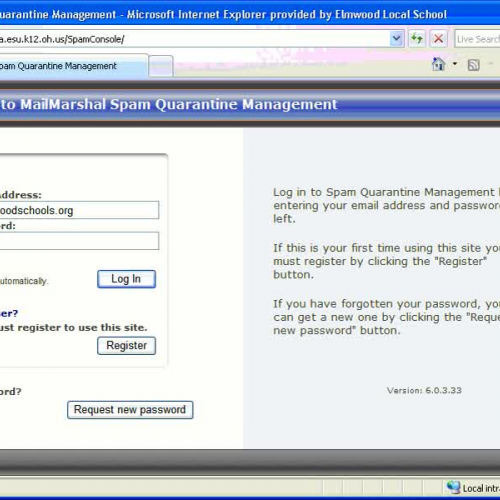Image resolution: width=500 pixels, height=500 pixels.
Task: Click the Log In button
Action: click(126, 279)
